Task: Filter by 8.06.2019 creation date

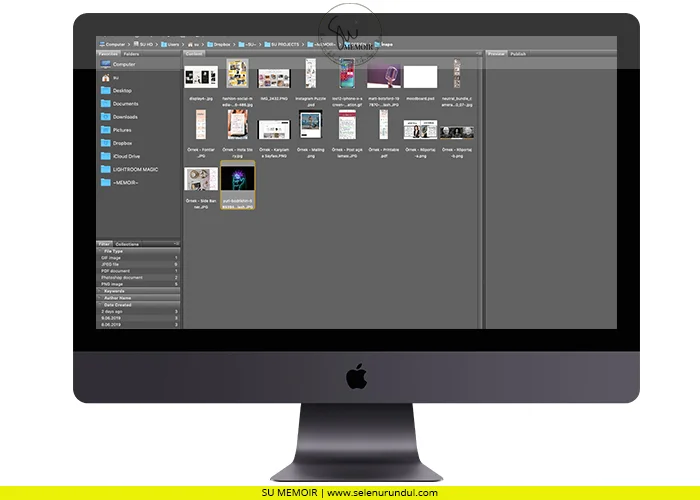Action: point(138,325)
